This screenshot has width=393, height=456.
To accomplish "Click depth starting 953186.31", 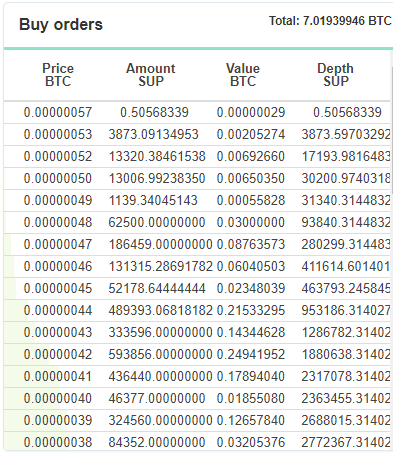I will (346, 310).
